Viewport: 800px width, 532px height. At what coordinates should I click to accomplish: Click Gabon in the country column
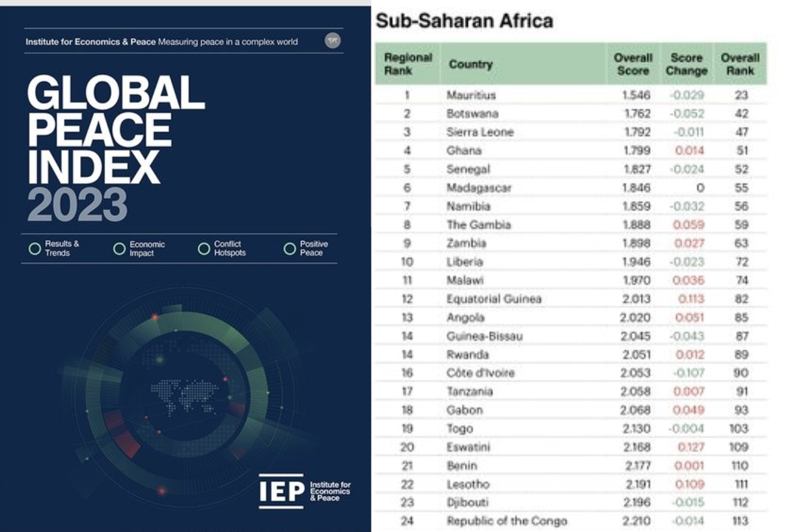(x=464, y=410)
